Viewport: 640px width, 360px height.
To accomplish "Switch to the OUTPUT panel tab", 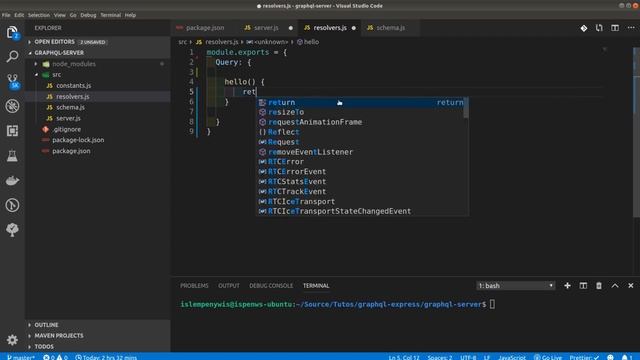I will coord(229,286).
